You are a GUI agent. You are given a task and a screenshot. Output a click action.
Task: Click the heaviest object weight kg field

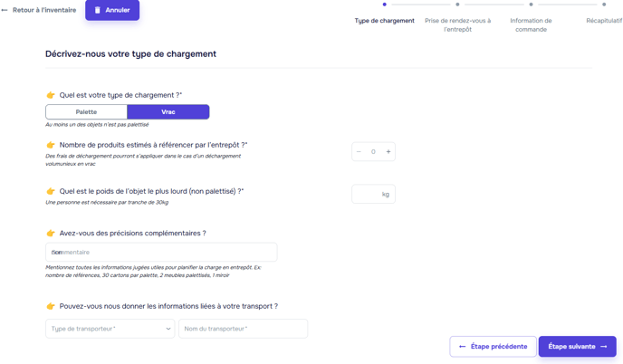click(373, 194)
